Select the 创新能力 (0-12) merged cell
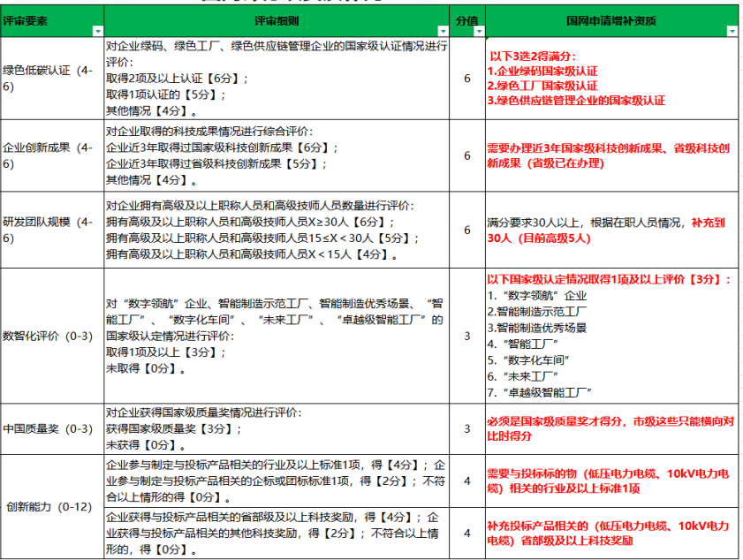The height and width of the screenshot is (560, 743). click(x=51, y=507)
